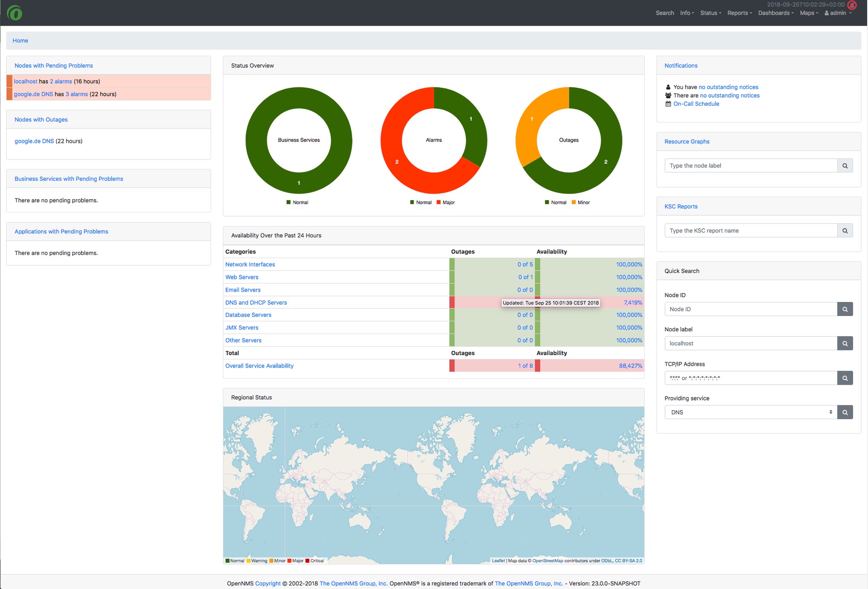
Task: Click the OpenNMS logo icon
Action: pyautogui.click(x=15, y=13)
